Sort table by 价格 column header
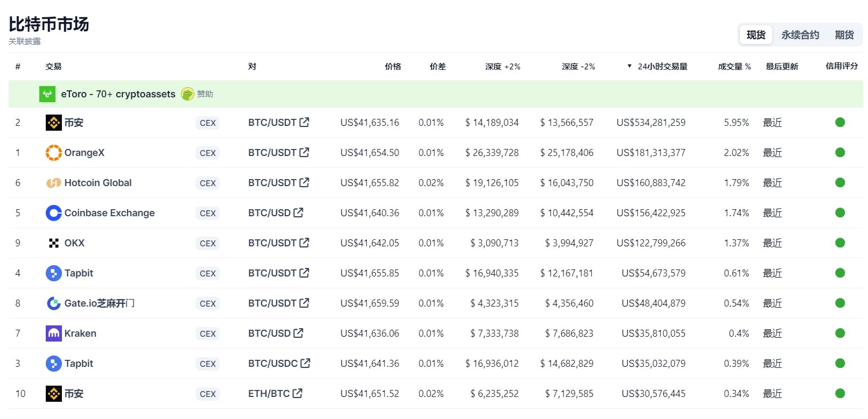868x419 pixels. [x=393, y=67]
